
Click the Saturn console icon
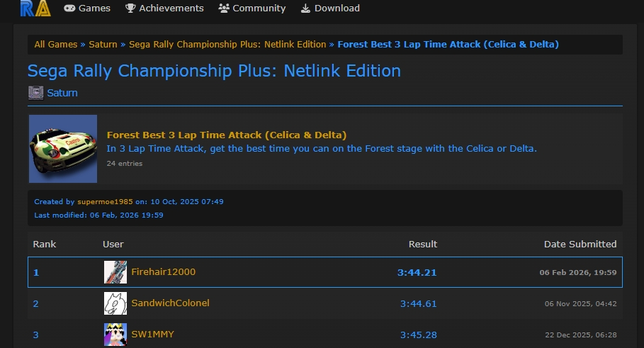click(35, 93)
